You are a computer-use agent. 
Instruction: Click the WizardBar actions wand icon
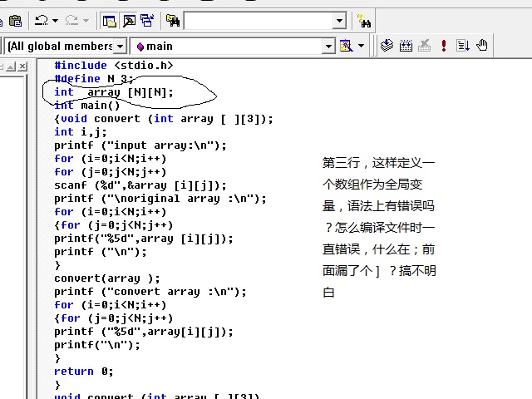[347, 46]
